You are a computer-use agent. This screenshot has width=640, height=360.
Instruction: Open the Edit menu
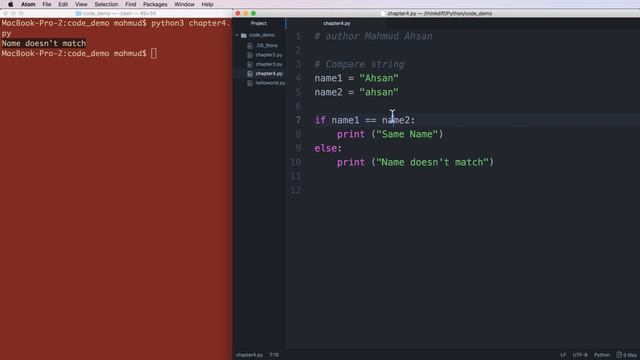pyautogui.click(x=63, y=4)
